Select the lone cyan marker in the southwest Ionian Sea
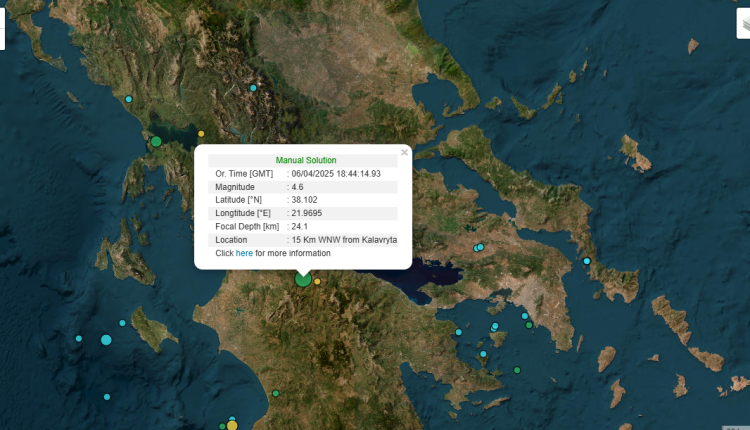This screenshot has width=750, height=430. 107,397
